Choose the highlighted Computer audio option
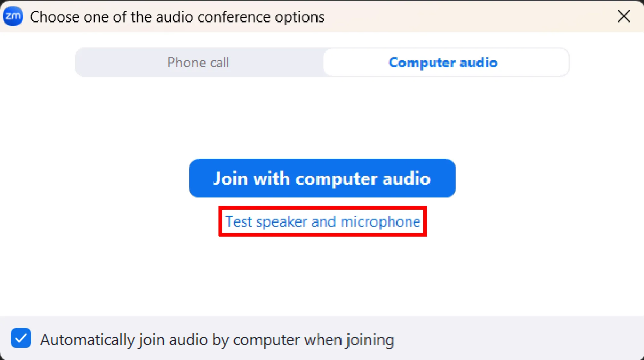The image size is (644, 360). point(443,63)
